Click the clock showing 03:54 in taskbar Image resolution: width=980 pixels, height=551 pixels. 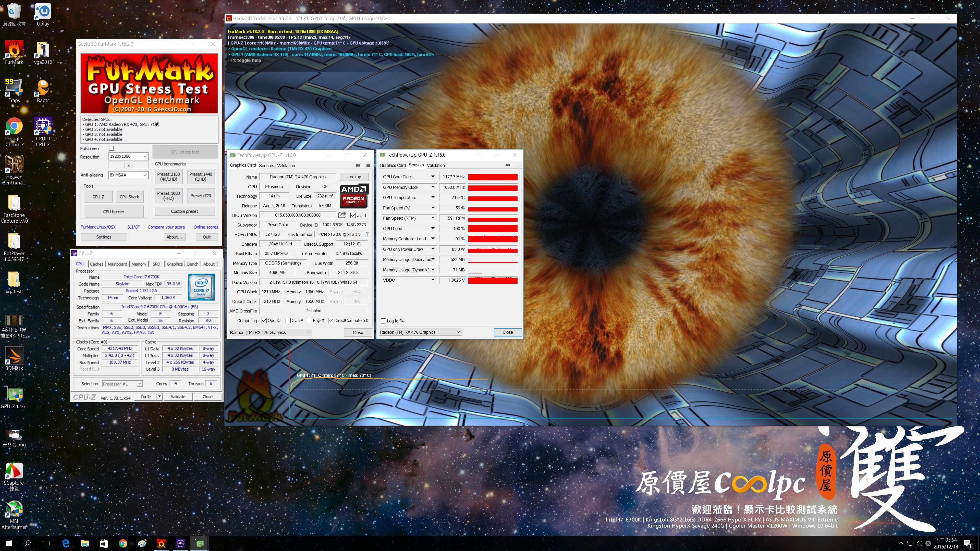[x=946, y=543]
